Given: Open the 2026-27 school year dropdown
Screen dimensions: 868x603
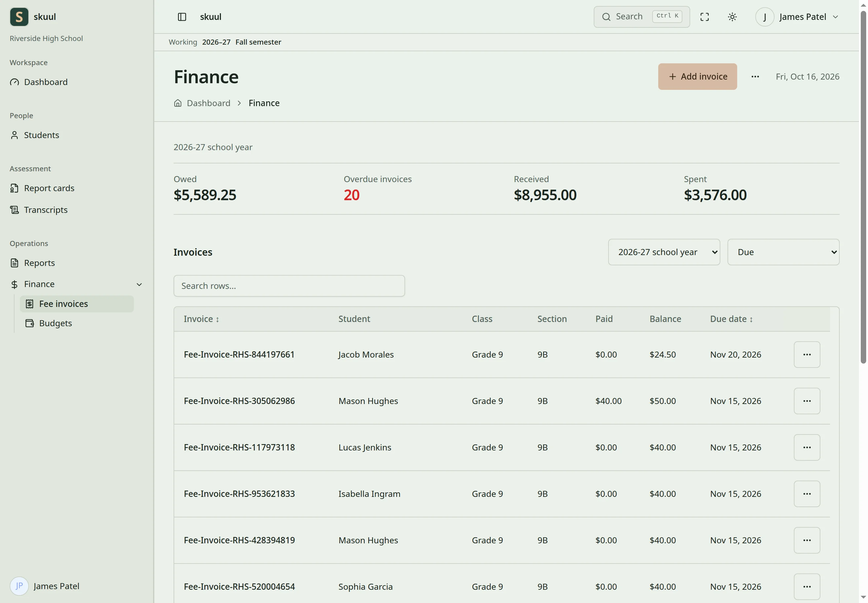Looking at the screenshot, I should tap(664, 252).
